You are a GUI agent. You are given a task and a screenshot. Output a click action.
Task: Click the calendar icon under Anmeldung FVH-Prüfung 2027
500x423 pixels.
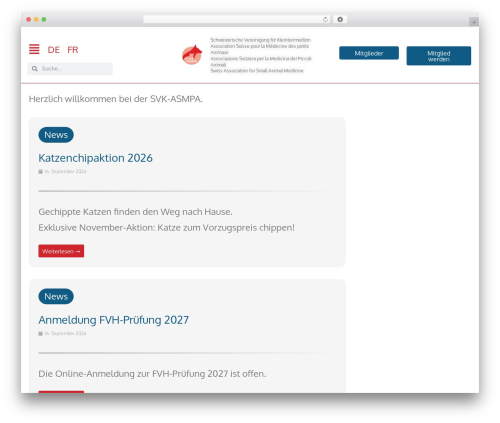coord(40,333)
